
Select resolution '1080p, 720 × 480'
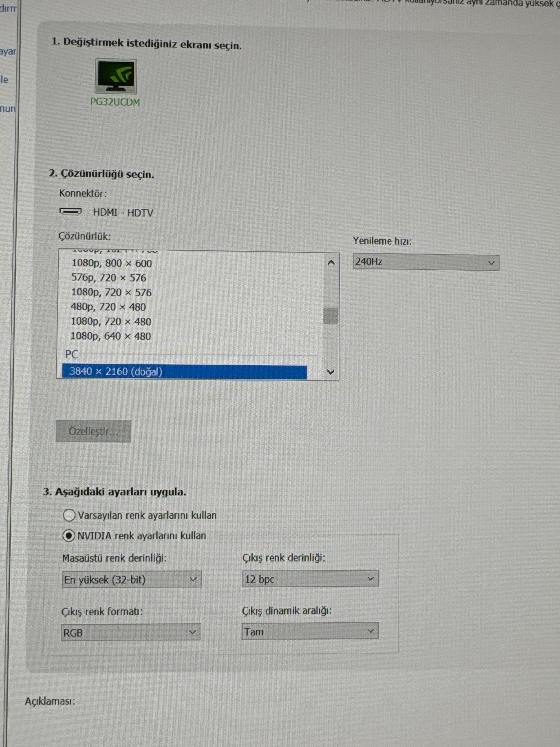(111, 321)
